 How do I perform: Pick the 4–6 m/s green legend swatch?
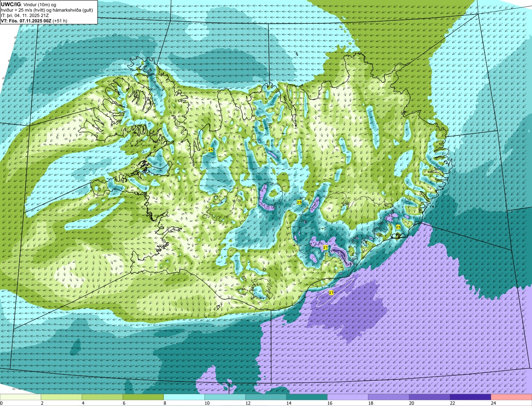102,397
